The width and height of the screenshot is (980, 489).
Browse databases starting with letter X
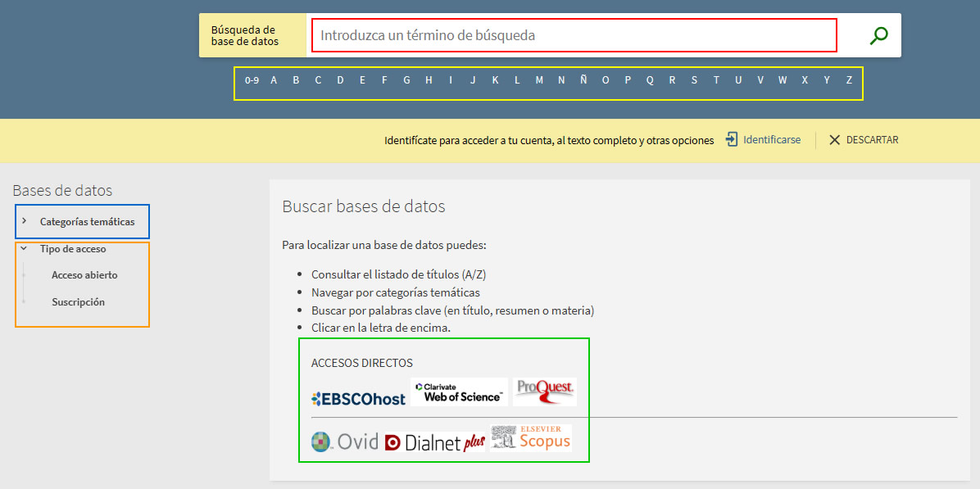[x=805, y=80]
